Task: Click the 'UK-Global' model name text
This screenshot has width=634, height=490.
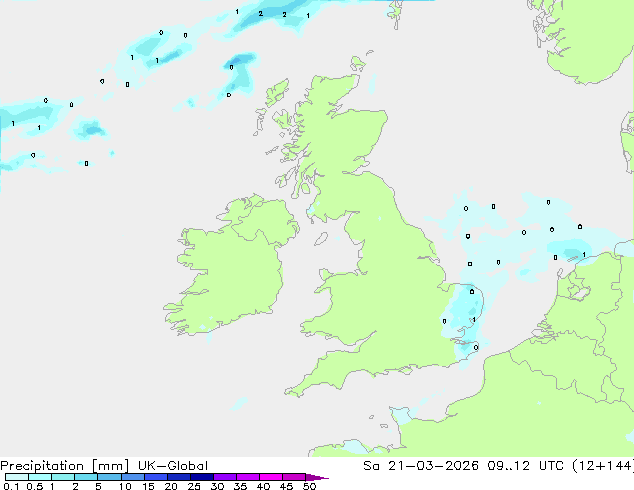Action: coord(173,466)
